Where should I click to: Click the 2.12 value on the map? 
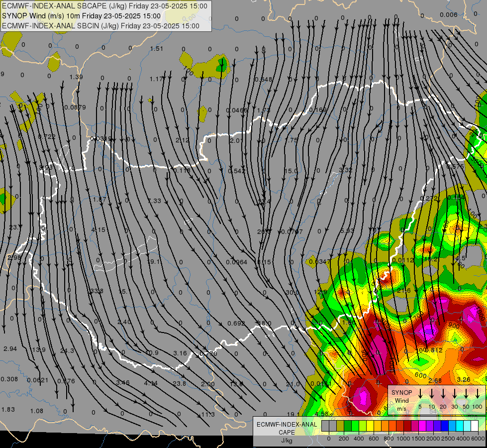(183, 140)
